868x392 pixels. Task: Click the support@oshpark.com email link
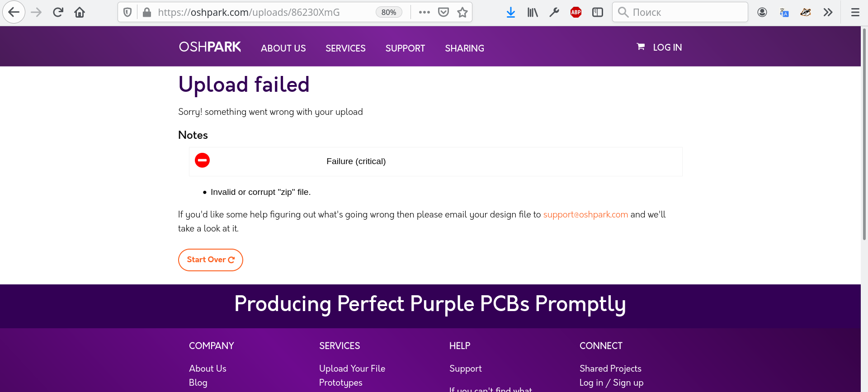[585, 214]
